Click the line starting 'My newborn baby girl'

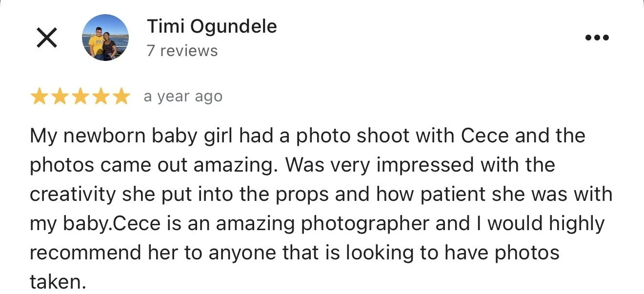307,136
